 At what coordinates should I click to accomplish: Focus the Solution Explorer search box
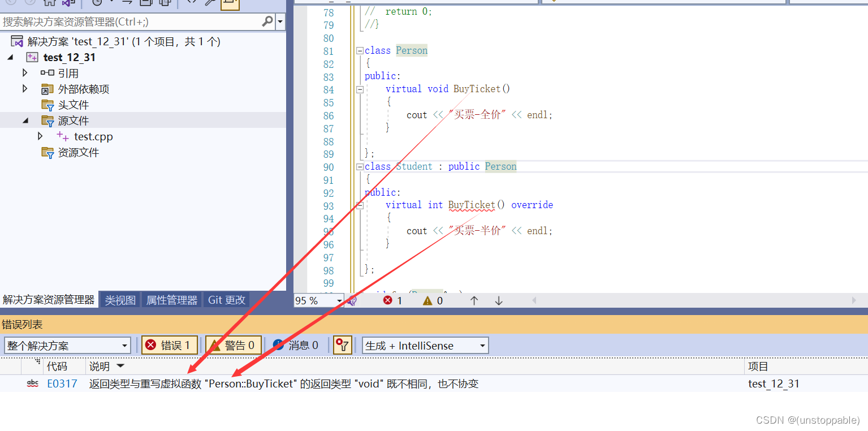[131, 21]
